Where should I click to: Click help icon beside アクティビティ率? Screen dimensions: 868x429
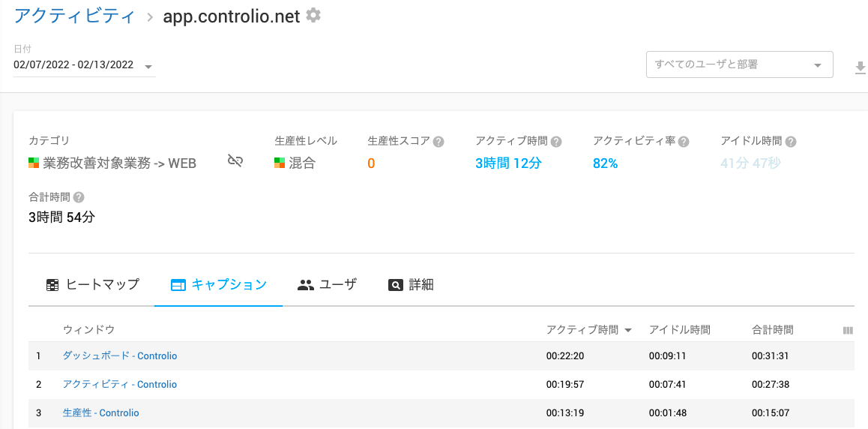[684, 141]
